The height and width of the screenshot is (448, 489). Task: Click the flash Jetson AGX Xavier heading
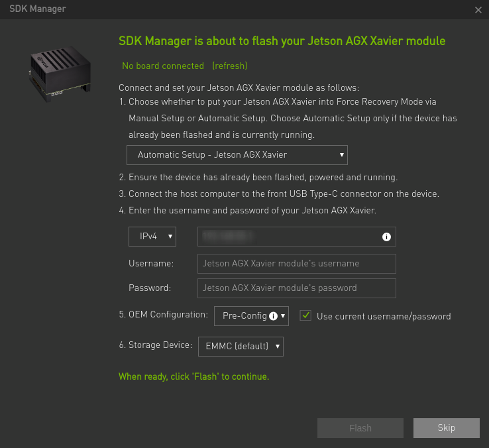(282, 41)
